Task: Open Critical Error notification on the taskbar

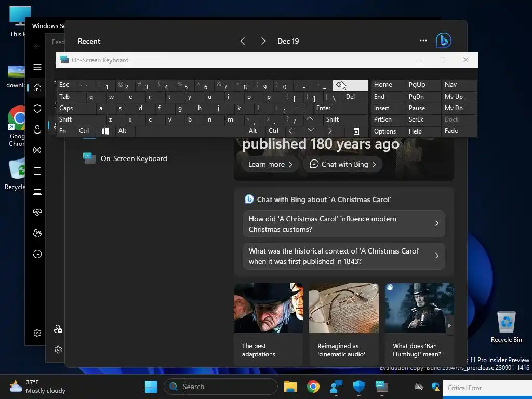Action: tap(487, 388)
